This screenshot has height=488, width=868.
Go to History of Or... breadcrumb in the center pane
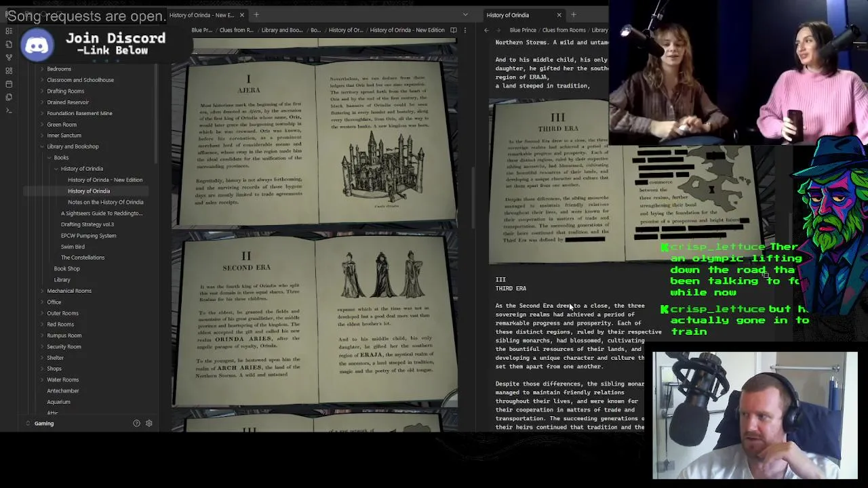click(346, 30)
